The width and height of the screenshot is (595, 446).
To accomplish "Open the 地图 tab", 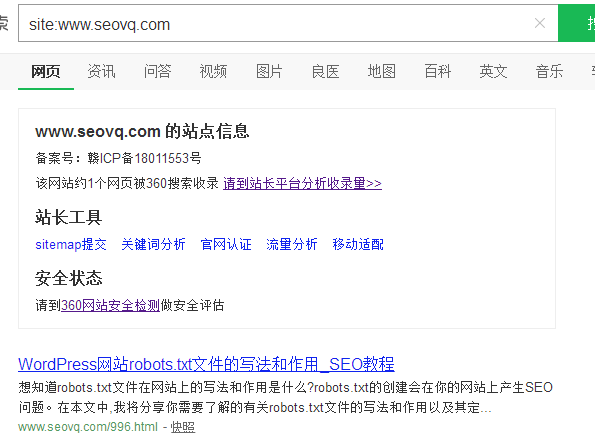I will tap(381, 71).
